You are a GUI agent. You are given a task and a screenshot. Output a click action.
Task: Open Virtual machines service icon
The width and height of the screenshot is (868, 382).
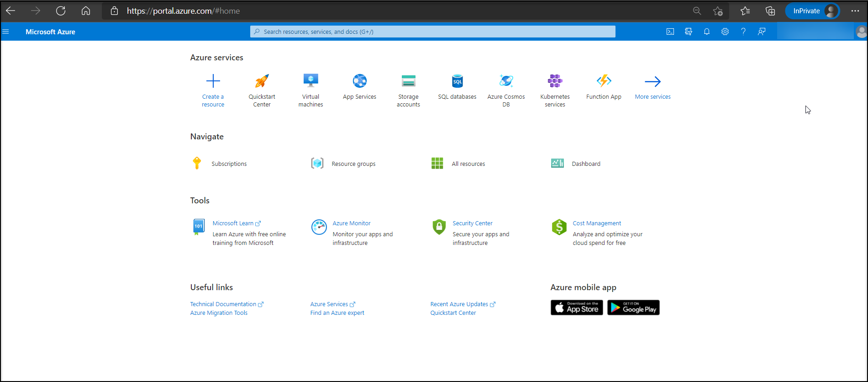(x=311, y=81)
